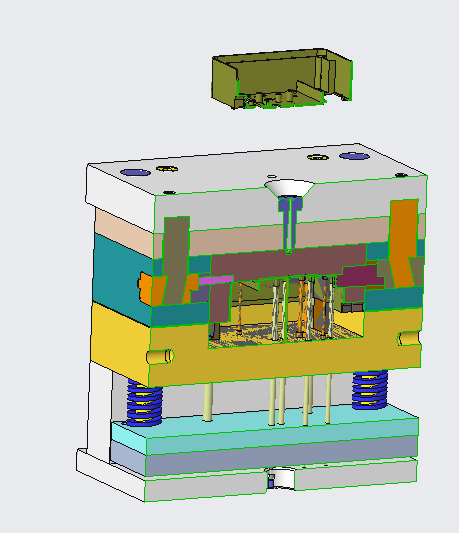Click the top-right blue guide bushing circle
Screen dimensions: 459x533
tap(354, 156)
